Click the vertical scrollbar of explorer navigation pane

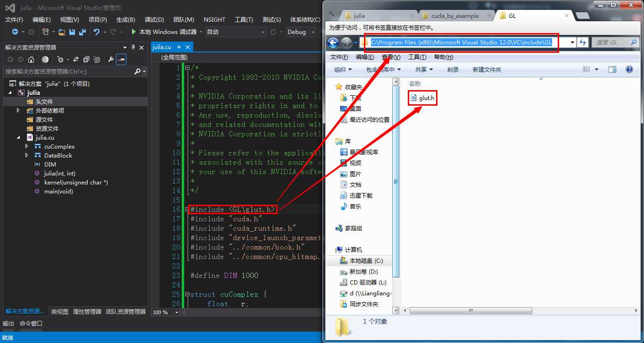[396, 182]
